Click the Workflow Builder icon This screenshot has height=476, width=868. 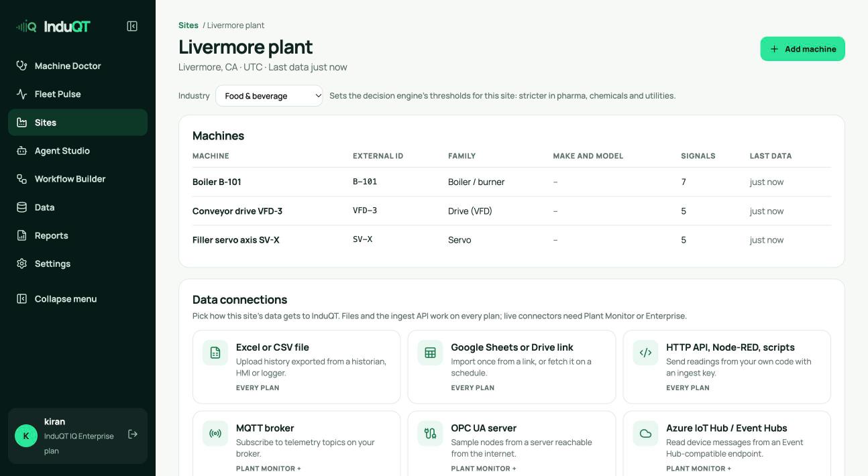[21, 179]
